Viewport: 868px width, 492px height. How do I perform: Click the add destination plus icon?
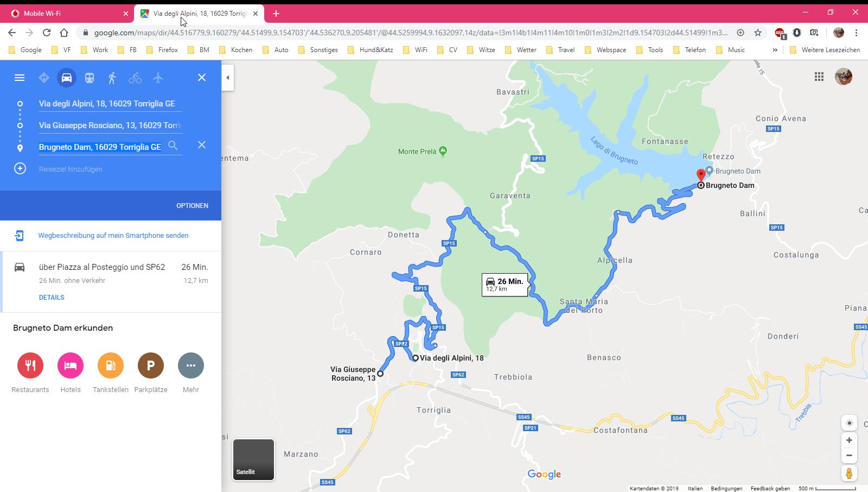click(x=20, y=168)
